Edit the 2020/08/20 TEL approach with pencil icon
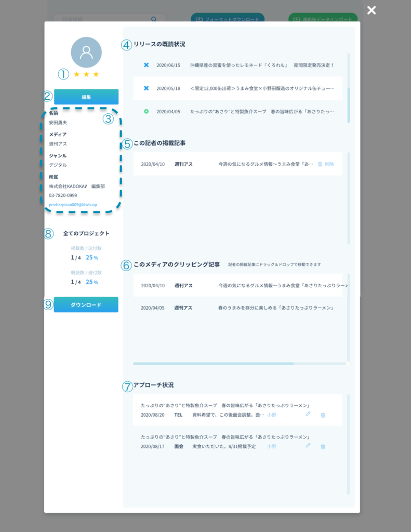The image size is (411, 532). click(x=308, y=414)
